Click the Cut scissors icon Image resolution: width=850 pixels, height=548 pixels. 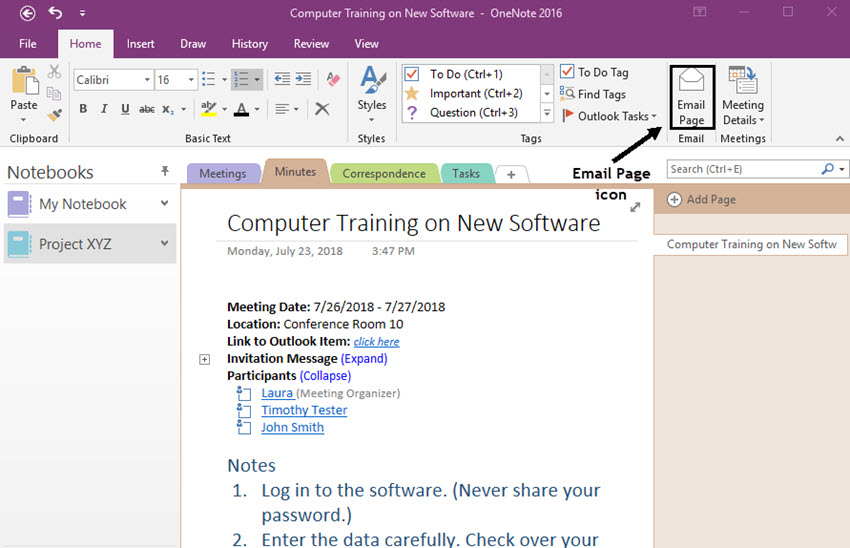[54, 72]
